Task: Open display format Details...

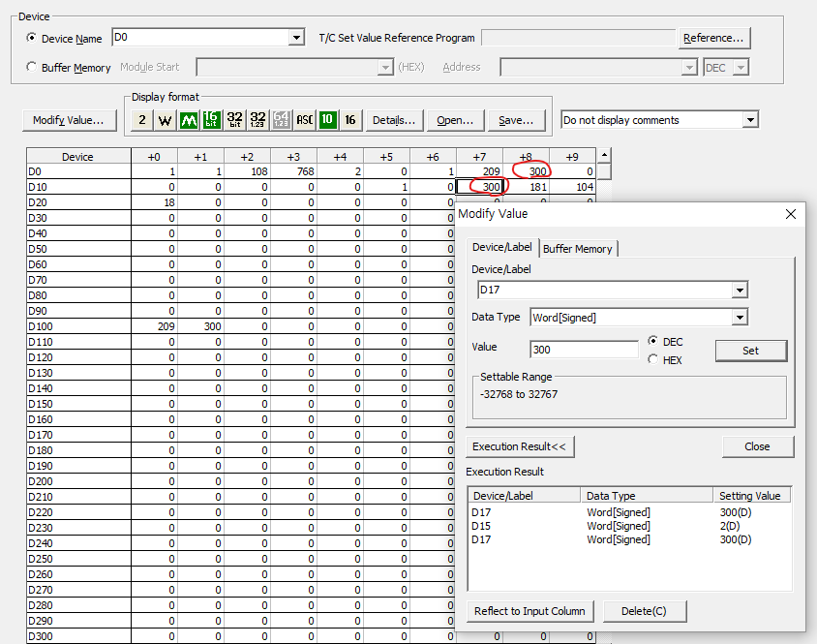Action: coord(394,120)
